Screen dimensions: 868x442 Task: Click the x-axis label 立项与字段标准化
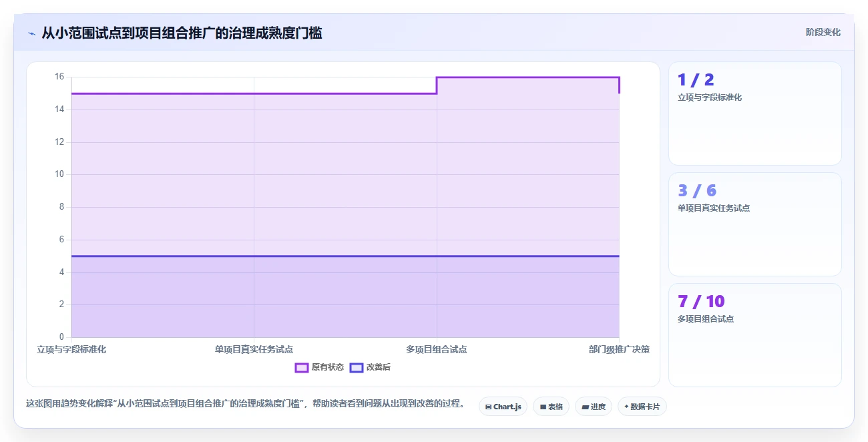pyautogui.click(x=71, y=349)
